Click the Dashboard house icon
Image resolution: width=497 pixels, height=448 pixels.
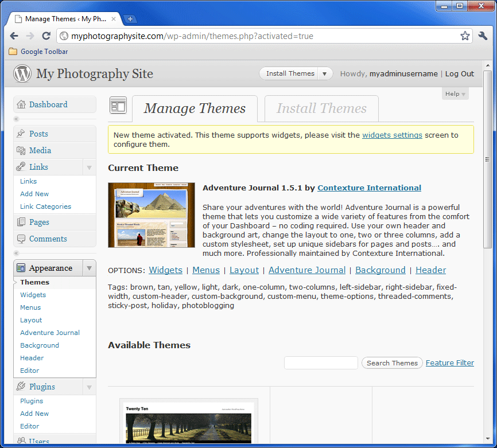point(21,104)
